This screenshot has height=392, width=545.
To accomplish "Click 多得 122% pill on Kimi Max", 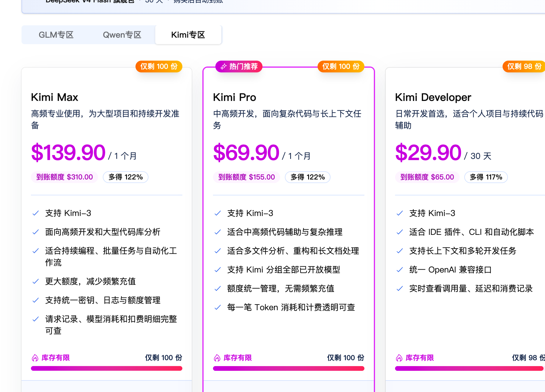I will [125, 177].
